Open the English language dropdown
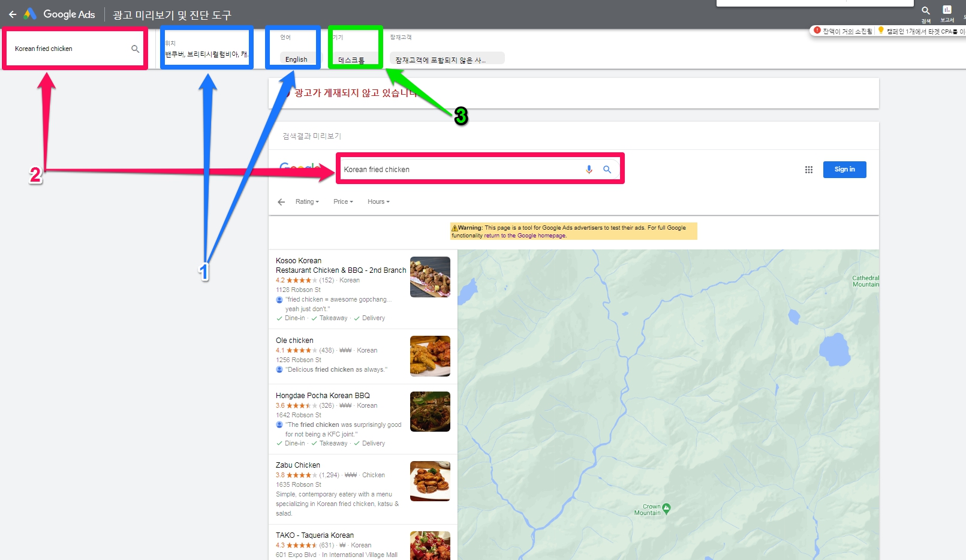This screenshot has height=560, width=966. 300,59
